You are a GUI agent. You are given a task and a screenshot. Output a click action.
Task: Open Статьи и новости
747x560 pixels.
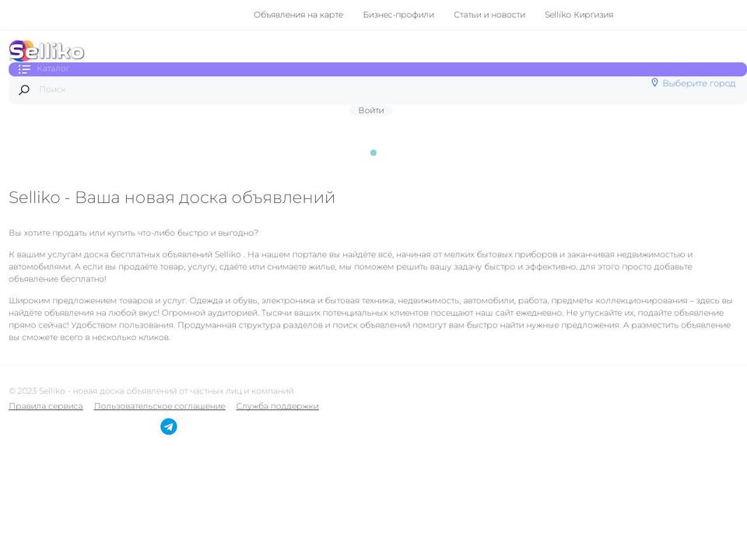click(x=489, y=15)
